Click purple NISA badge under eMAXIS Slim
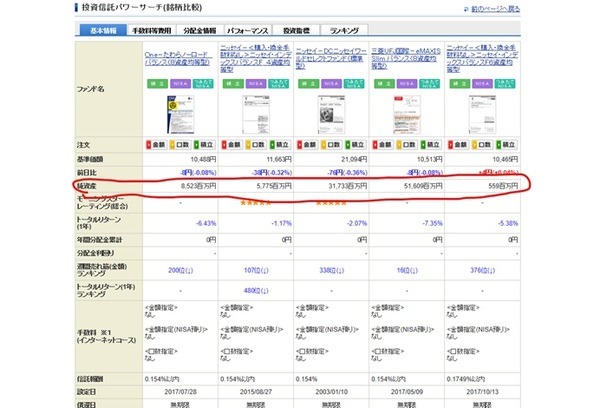The width and height of the screenshot is (600, 408). 407,83
